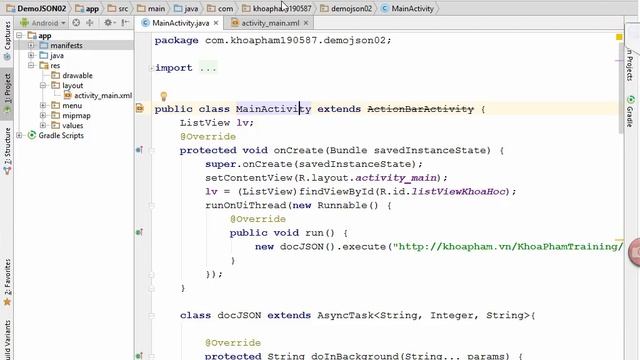The image size is (640, 360).
Task: Open the Project panel settings gear
Action: click(109, 23)
